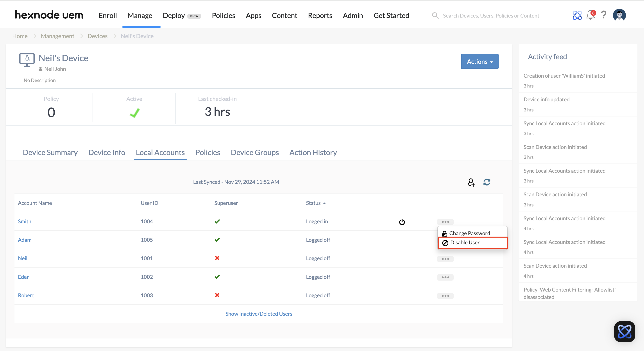Image resolution: width=644 pixels, height=351 pixels.
Task: Switch to the Device Info tab
Action: point(107,152)
